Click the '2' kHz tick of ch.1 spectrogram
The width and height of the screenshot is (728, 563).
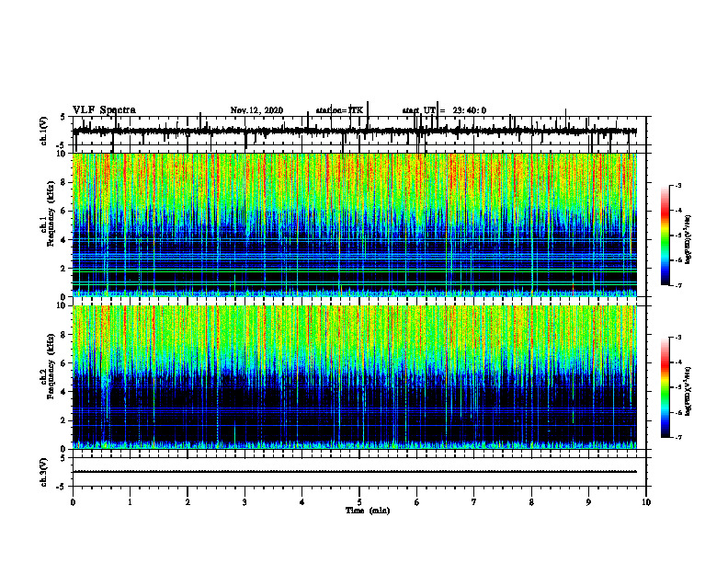pyautogui.click(x=65, y=268)
